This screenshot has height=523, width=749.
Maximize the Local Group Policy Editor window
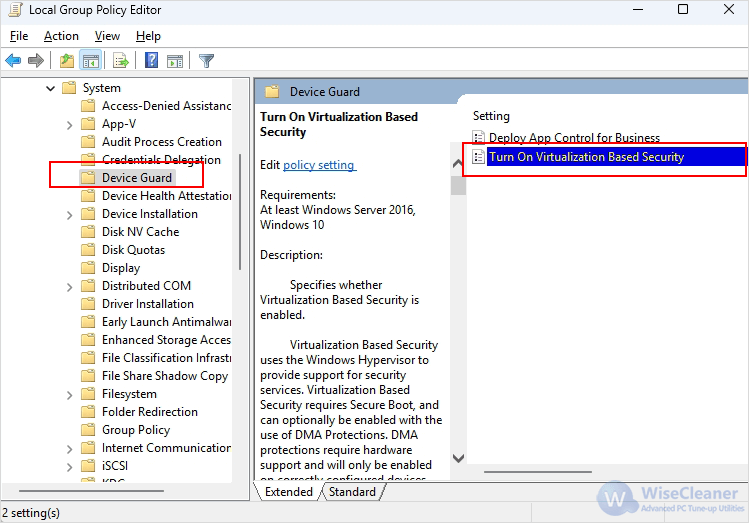point(683,10)
